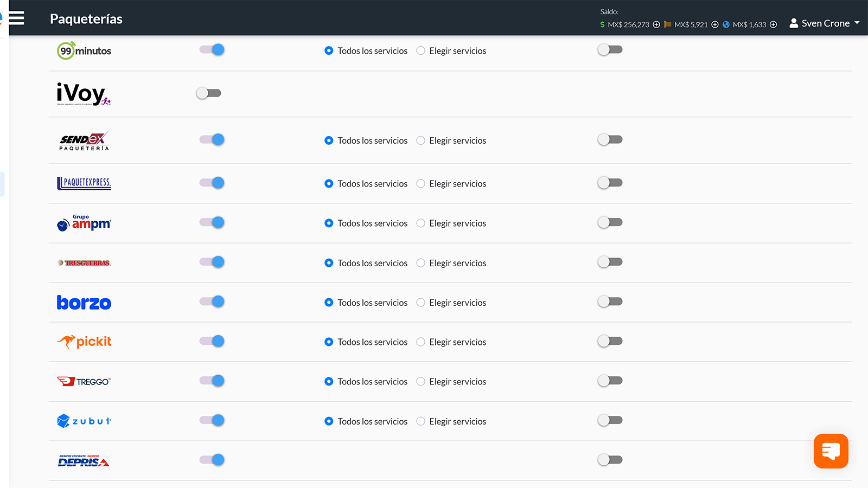Screen dimensions: 868x488
Task: Disable the Grupo ampm carrier toggle
Action: tap(212, 222)
